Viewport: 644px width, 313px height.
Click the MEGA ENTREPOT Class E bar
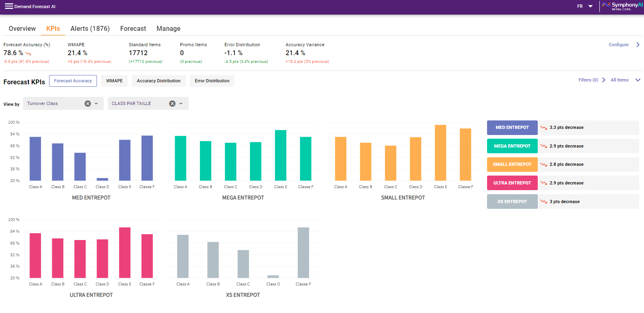(281, 155)
